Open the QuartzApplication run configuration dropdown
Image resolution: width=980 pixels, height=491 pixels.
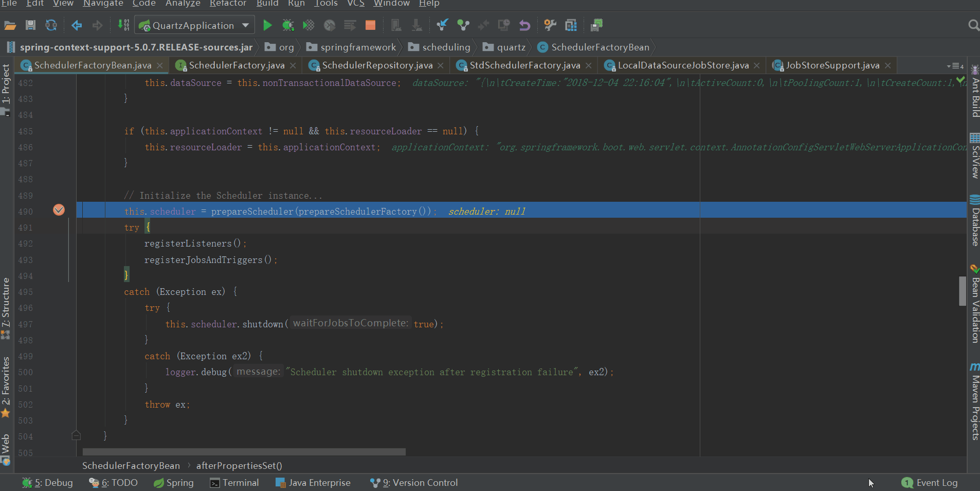194,25
